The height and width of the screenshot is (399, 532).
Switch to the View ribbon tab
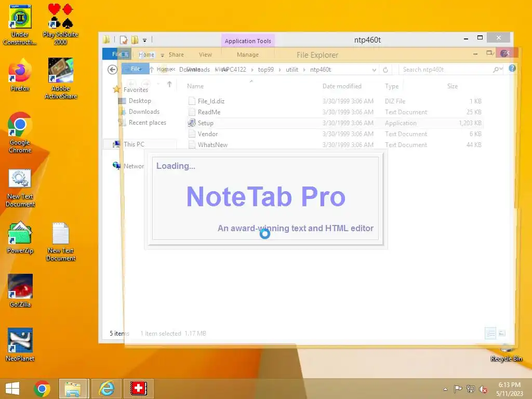[205, 55]
